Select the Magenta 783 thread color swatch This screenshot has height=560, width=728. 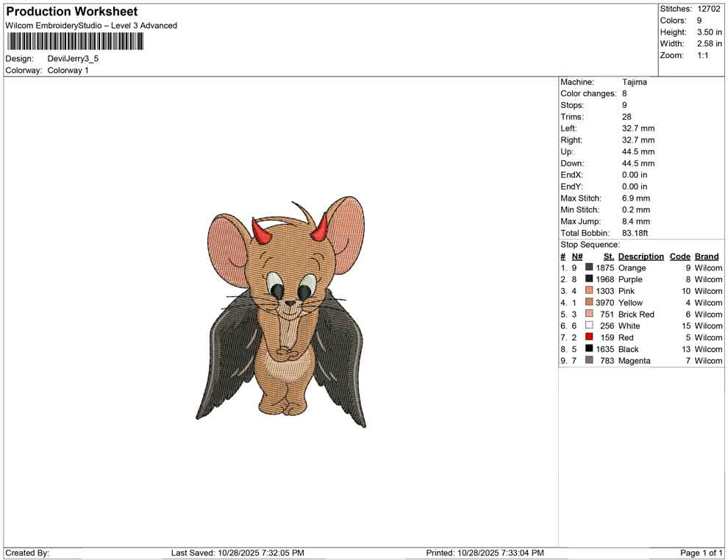(x=589, y=360)
